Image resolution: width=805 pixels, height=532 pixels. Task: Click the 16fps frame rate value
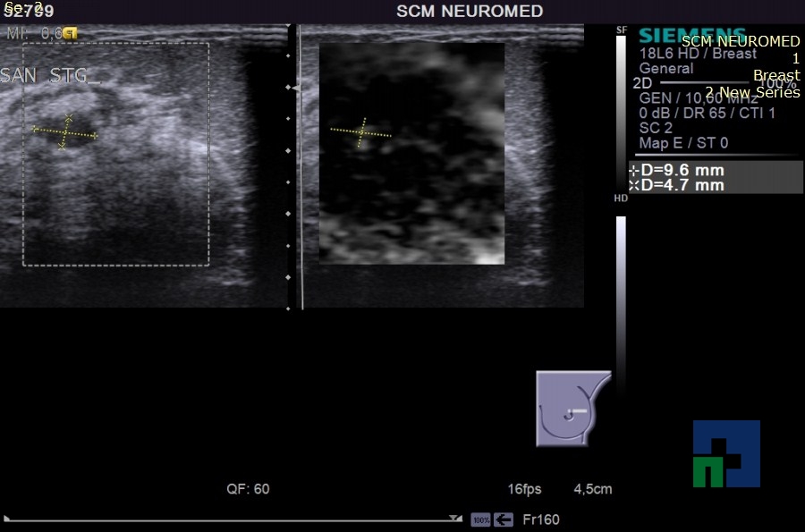pos(524,489)
